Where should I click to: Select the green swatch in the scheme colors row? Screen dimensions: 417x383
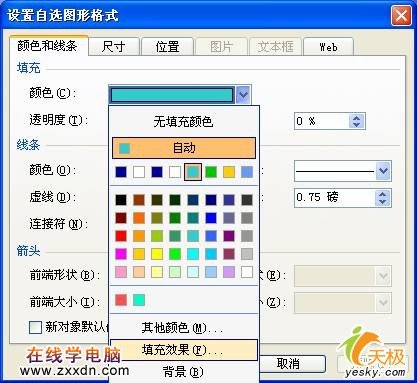point(211,172)
